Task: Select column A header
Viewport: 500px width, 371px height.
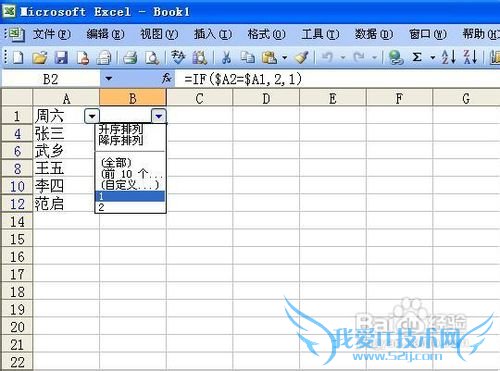Action: [66, 99]
